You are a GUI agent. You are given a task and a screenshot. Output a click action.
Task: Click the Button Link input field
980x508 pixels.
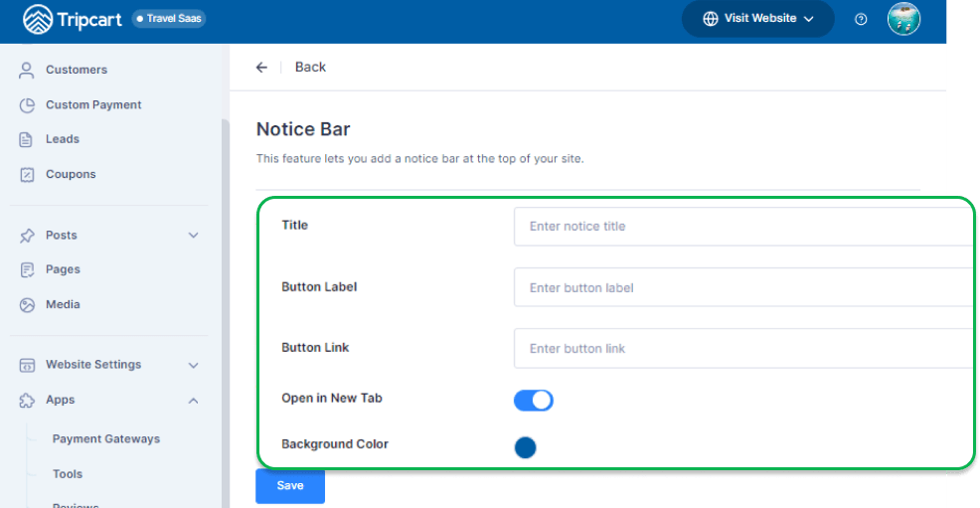pyautogui.click(x=743, y=348)
